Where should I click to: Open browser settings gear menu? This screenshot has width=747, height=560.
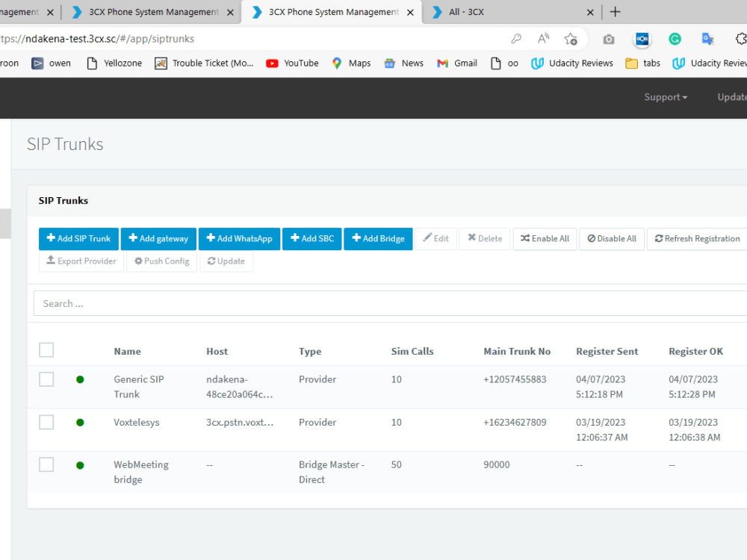coord(741,38)
